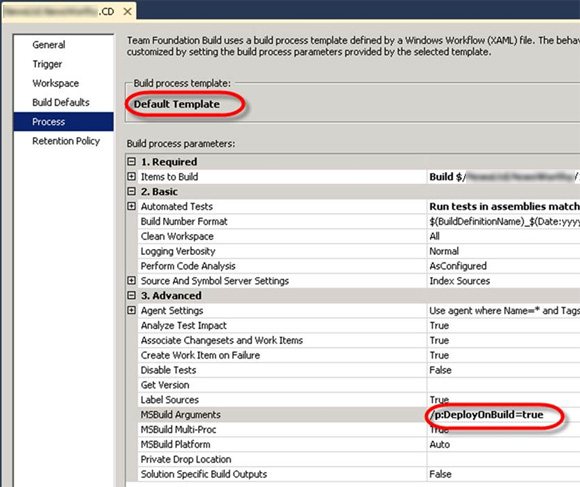Screen dimensions: 580x487
Task: Change the Clean Workspace All value
Action: click(504, 236)
